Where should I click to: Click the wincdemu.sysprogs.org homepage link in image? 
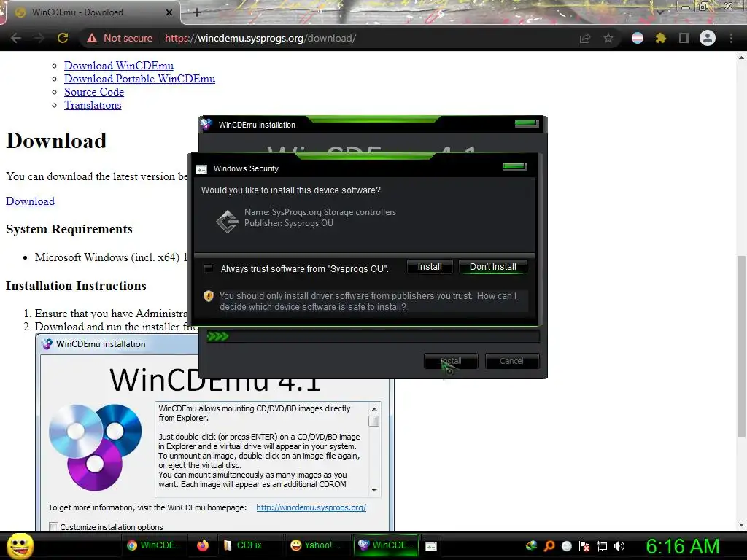(311, 507)
